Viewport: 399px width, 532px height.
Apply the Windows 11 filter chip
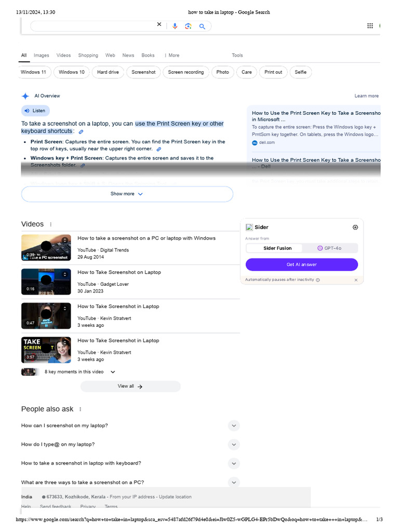[x=34, y=72]
